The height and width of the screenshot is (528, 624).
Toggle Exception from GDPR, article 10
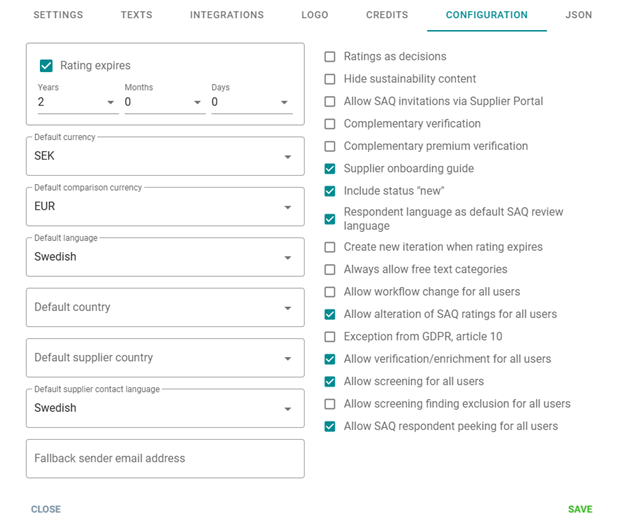pos(330,337)
